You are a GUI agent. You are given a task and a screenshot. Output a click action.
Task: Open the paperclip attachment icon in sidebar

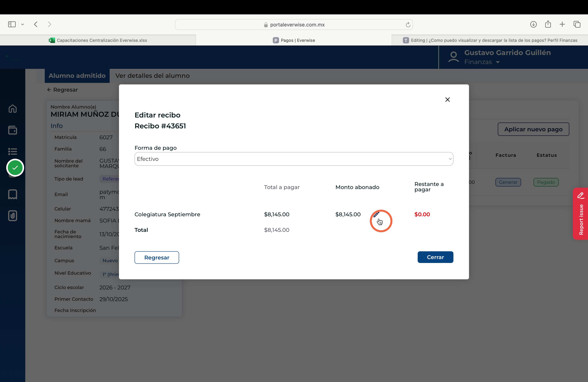coord(13,216)
